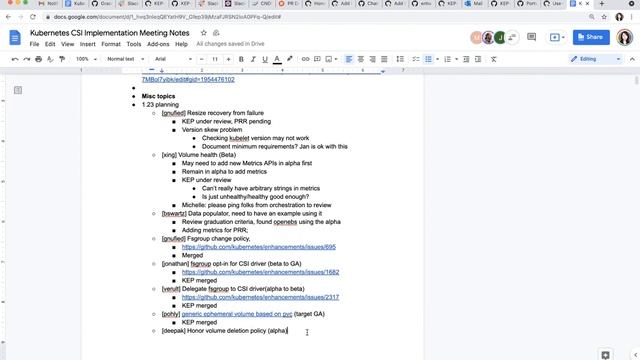The image size is (640, 360).
Task: Open the File menu
Action: pos(34,44)
